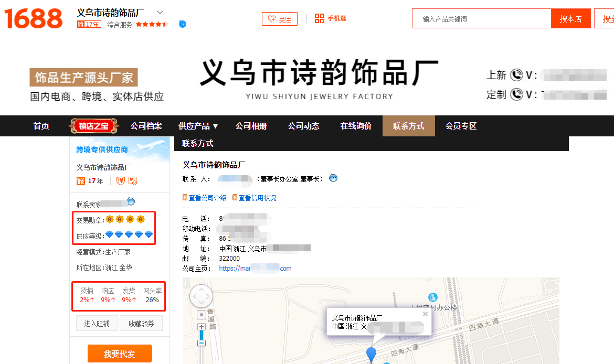Expand the 供应产品 dropdown menu

click(x=198, y=126)
